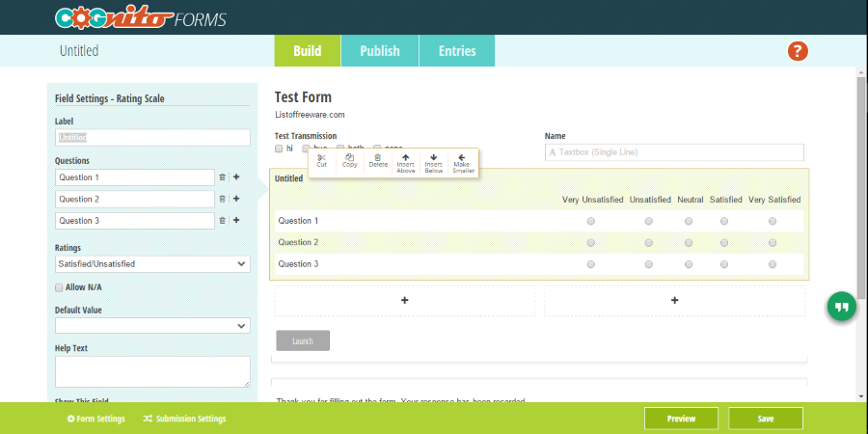Click the Very Unsatisfied column header
868x434 pixels.
click(593, 200)
